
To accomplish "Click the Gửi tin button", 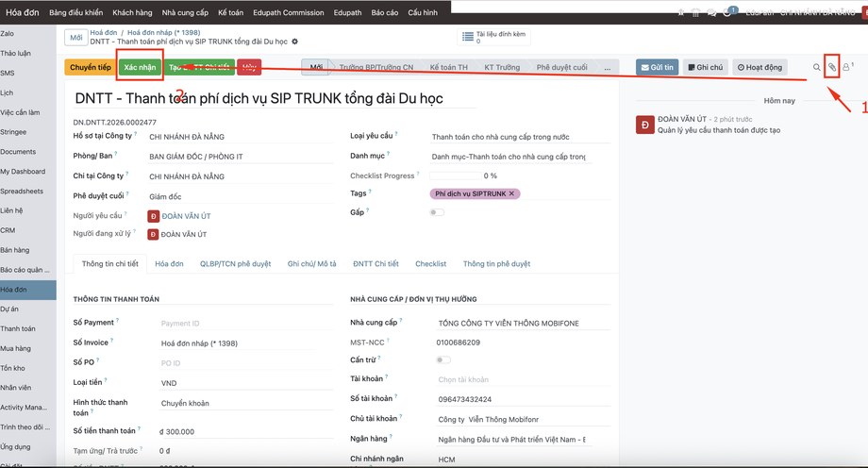I will [x=657, y=68].
